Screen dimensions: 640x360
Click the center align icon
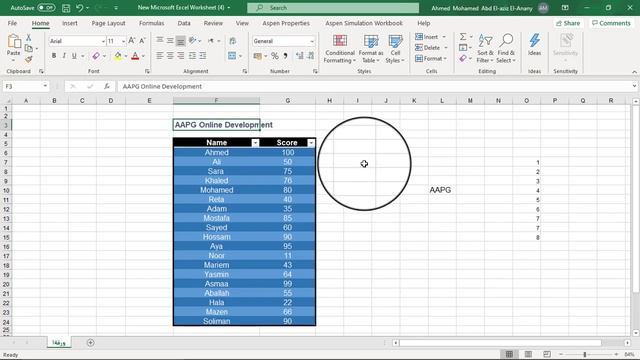click(x=170, y=56)
